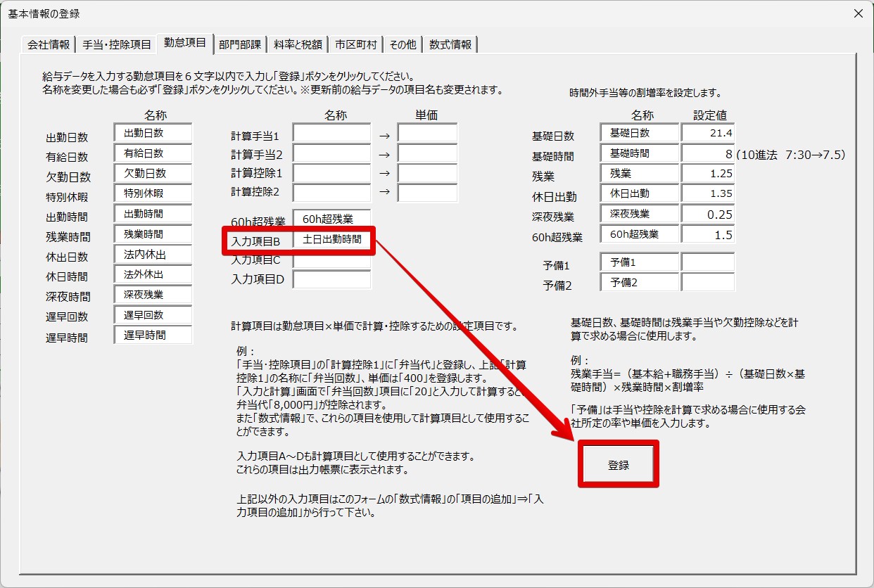Click the 入力項目B name field
Screen dimensions: 874x588
coord(331,239)
